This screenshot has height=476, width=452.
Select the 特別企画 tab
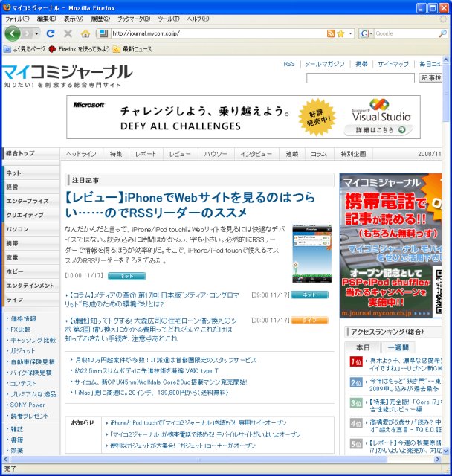tap(353, 154)
